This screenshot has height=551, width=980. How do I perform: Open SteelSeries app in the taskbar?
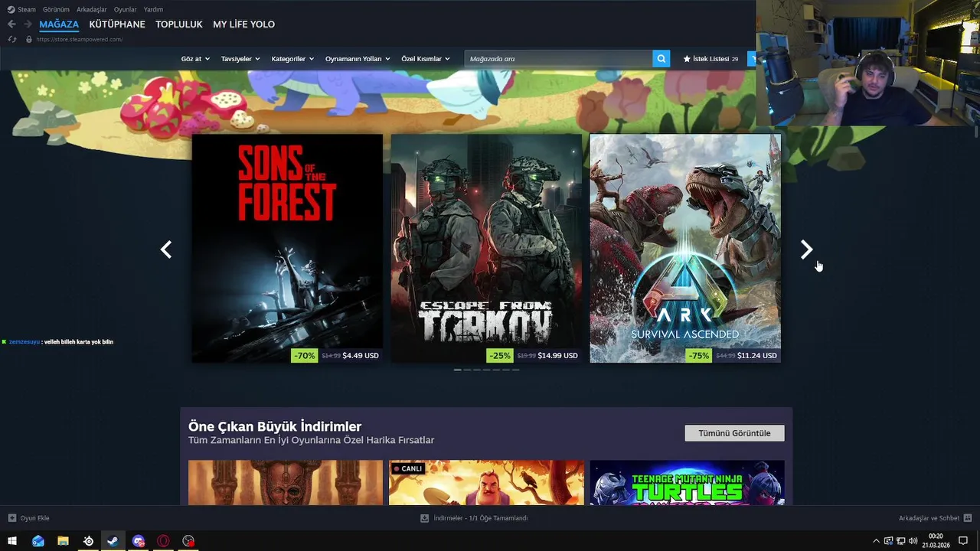pyautogui.click(x=89, y=541)
